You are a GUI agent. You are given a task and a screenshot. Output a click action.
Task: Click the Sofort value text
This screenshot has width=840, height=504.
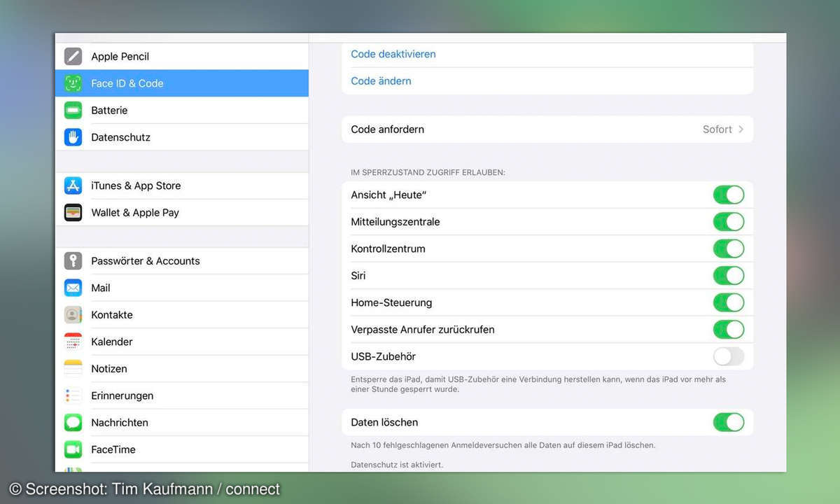717,129
